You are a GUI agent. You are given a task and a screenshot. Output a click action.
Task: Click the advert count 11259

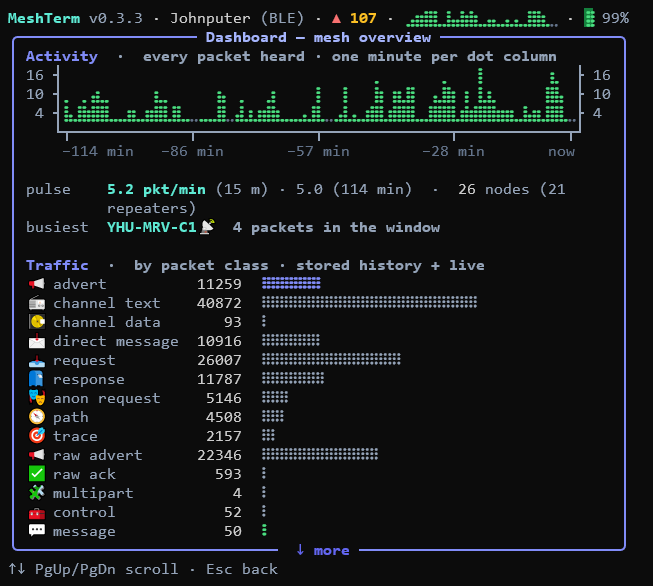tap(219, 284)
